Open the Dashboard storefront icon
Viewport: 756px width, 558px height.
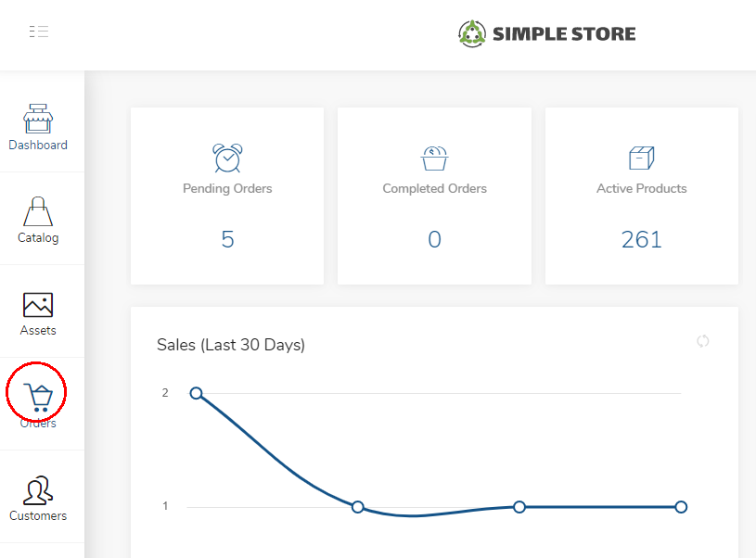38,119
